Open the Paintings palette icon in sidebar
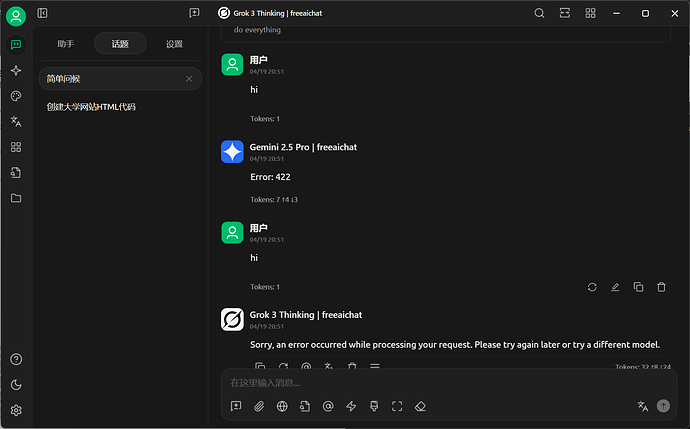This screenshot has width=690, height=429. [16, 96]
